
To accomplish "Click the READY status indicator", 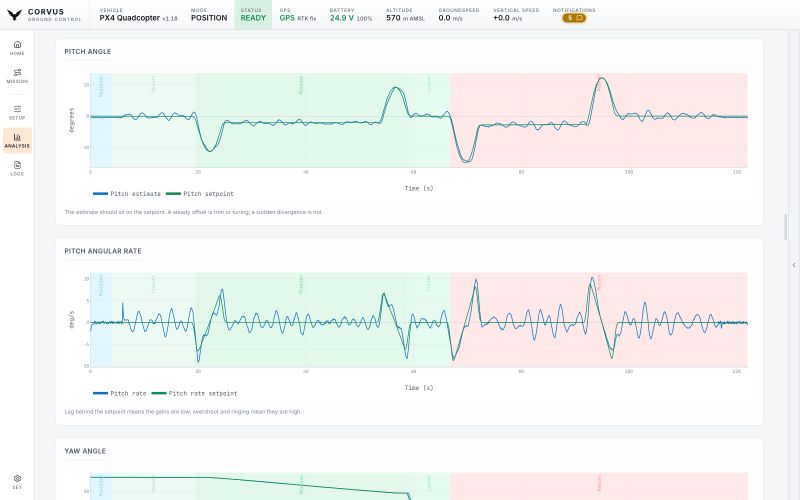I will tap(253, 15).
